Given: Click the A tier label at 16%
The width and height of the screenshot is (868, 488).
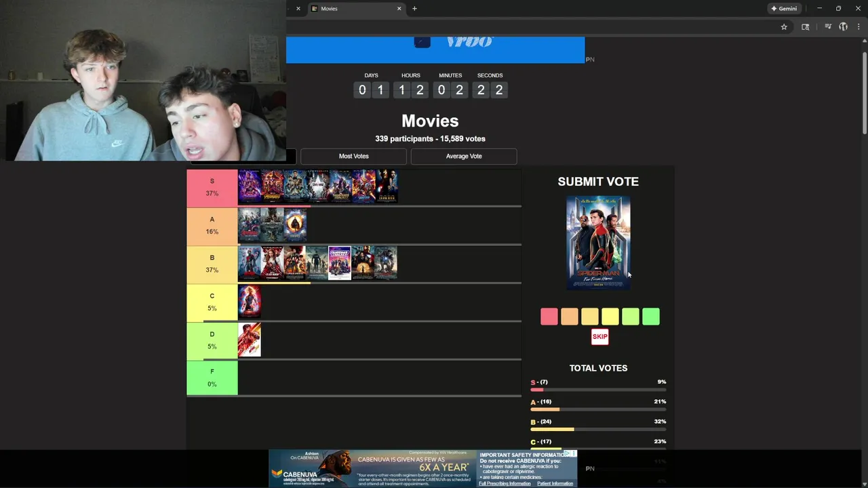Looking at the screenshot, I should pos(212,226).
